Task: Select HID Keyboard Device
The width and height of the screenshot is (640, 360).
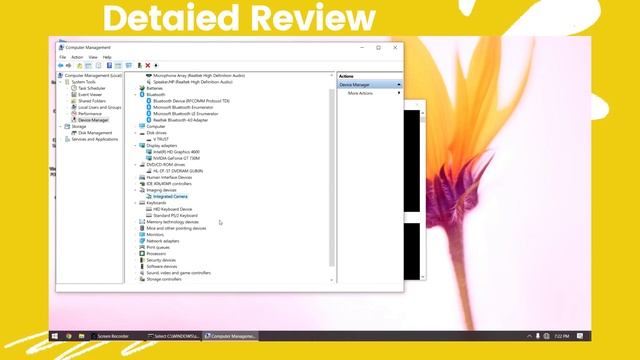Action: (x=172, y=209)
